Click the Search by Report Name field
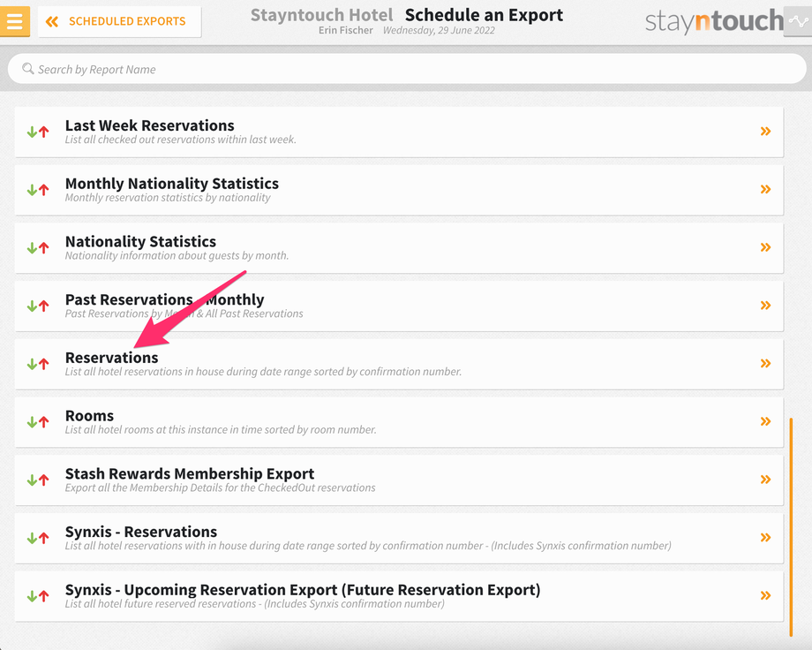The width and height of the screenshot is (812, 650). (x=407, y=69)
